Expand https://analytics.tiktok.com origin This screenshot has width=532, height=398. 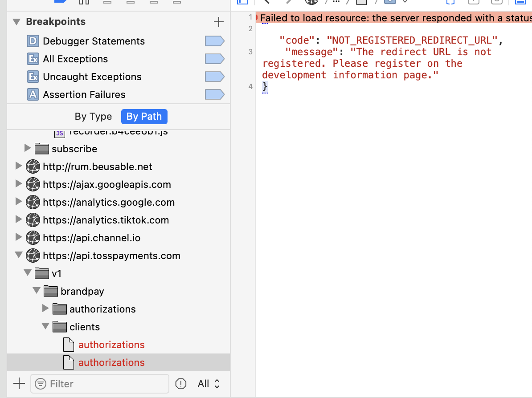19,219
